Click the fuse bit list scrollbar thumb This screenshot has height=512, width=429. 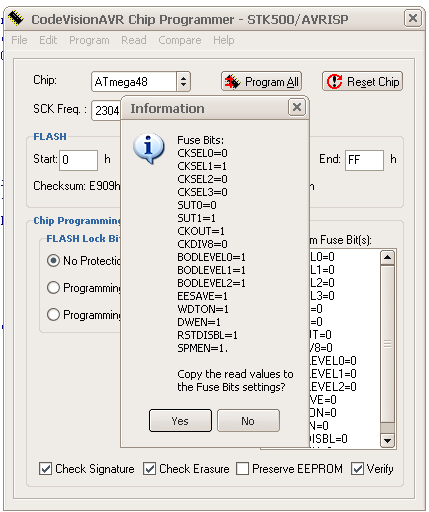(387, 344)
